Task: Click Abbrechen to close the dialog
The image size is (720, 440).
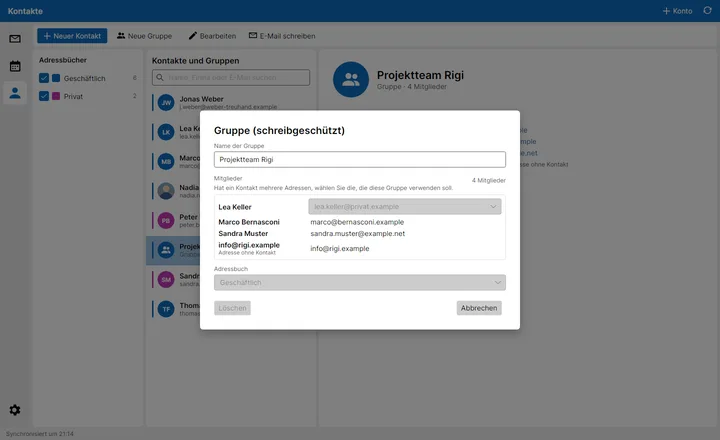Action: coord(479,308)
